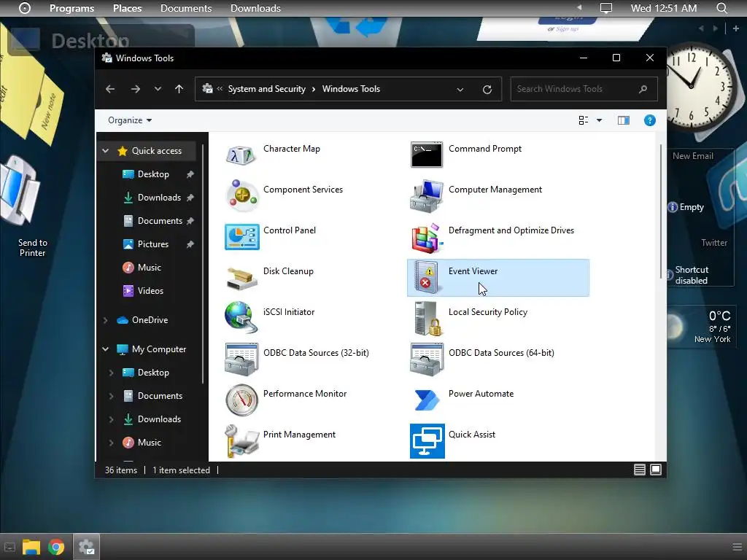This screenshot has height=560, width=747.
Task: Select Music in Quick access
Action: coord(149,268)
